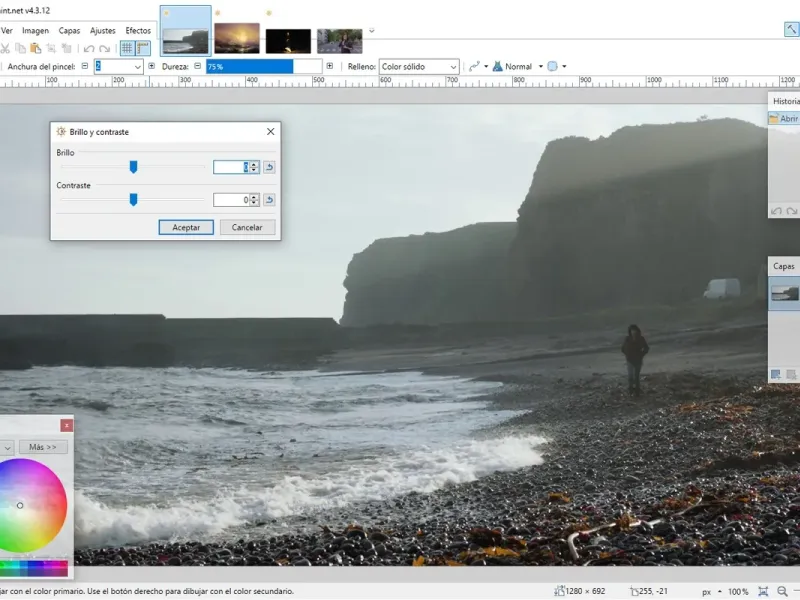The height and width of the screenshot is (600, 800).
Task: Open the Tools window toggle icon
Action: point(791,29)
